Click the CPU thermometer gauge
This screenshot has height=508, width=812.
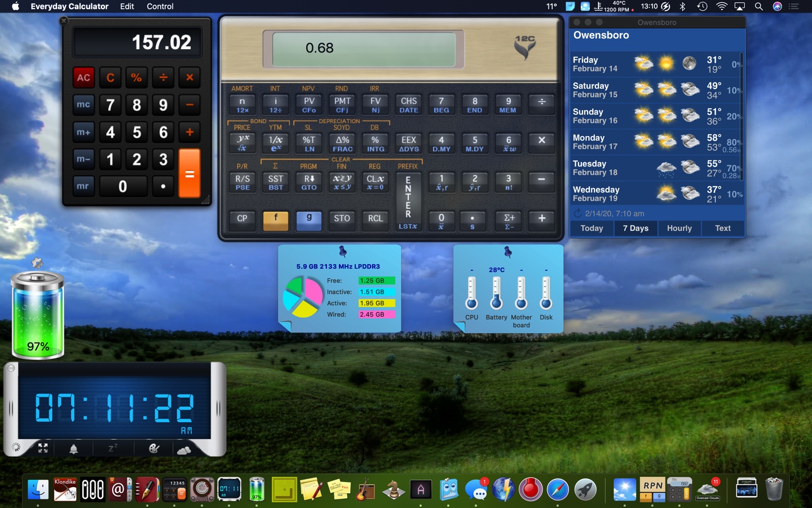[x=471, y=294]
